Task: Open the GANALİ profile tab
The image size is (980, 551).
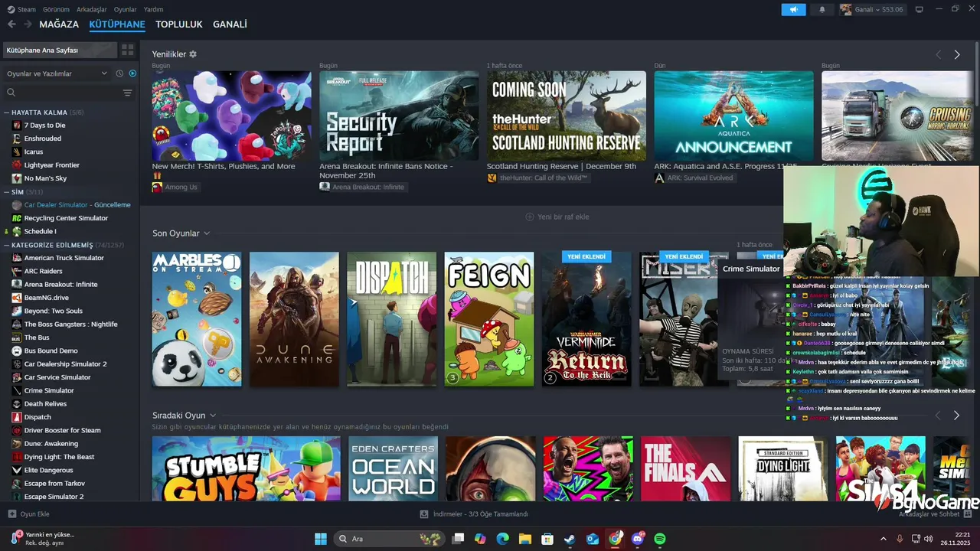Action: (230, 24)
